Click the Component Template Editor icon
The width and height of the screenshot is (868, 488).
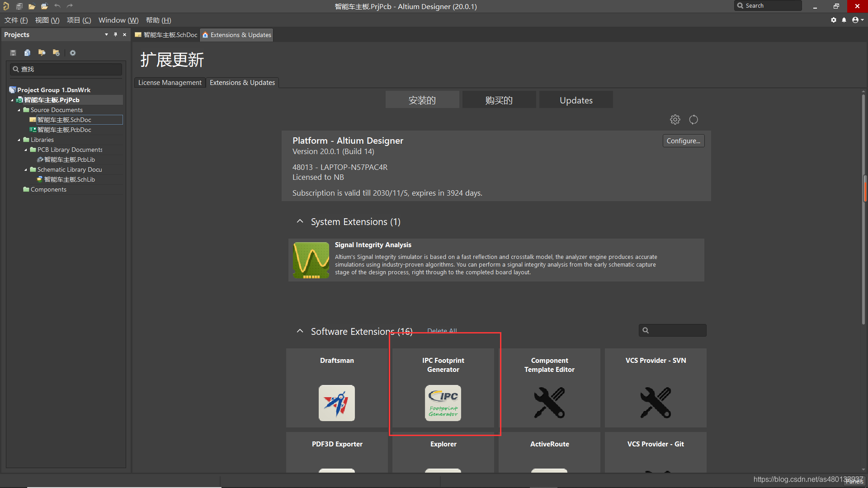pos(549,403)
